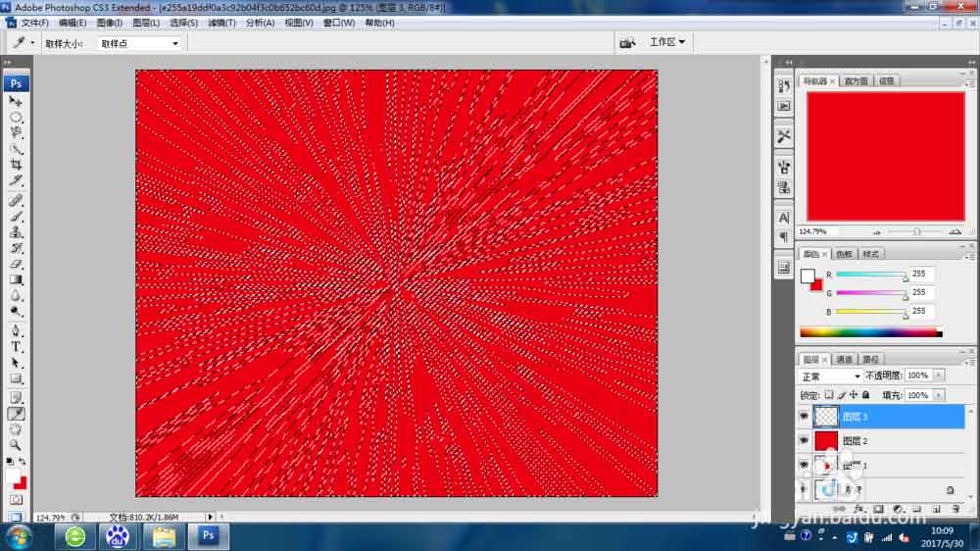This screenshot has width=980, height=551.
Task: Click the color spectrum ramp bar
Action: pyautogui.click(x=870, y=332)
